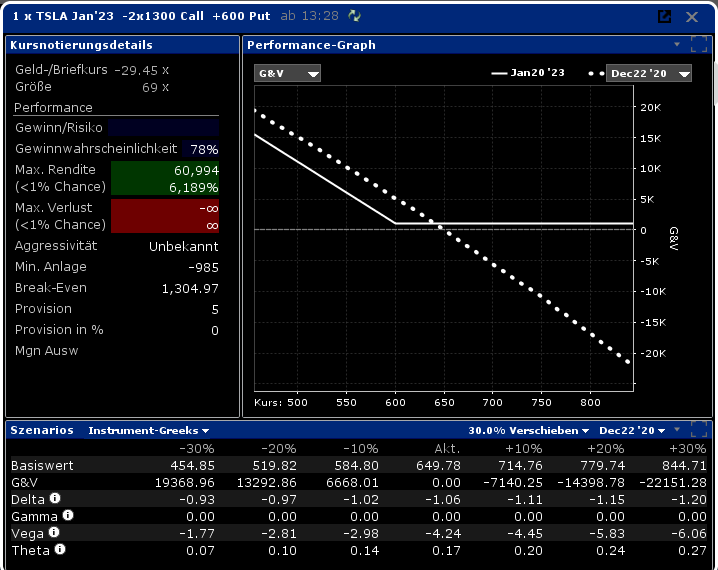Click the green Max. Rendite value cell
The height and width of the screenshot is (570, 718).
coord(164,179)
